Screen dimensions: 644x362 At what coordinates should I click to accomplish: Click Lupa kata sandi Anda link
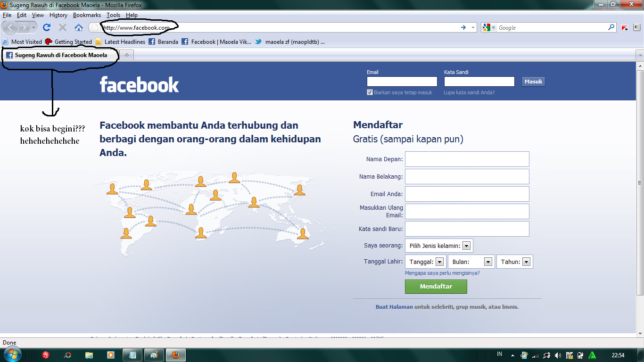(469, 92)
